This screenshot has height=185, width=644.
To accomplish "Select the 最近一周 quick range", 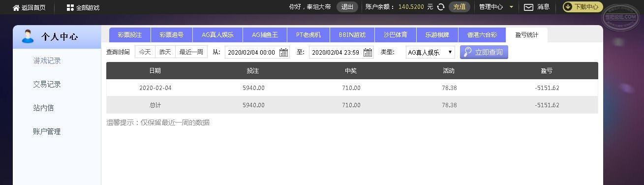I will point(191,52).
